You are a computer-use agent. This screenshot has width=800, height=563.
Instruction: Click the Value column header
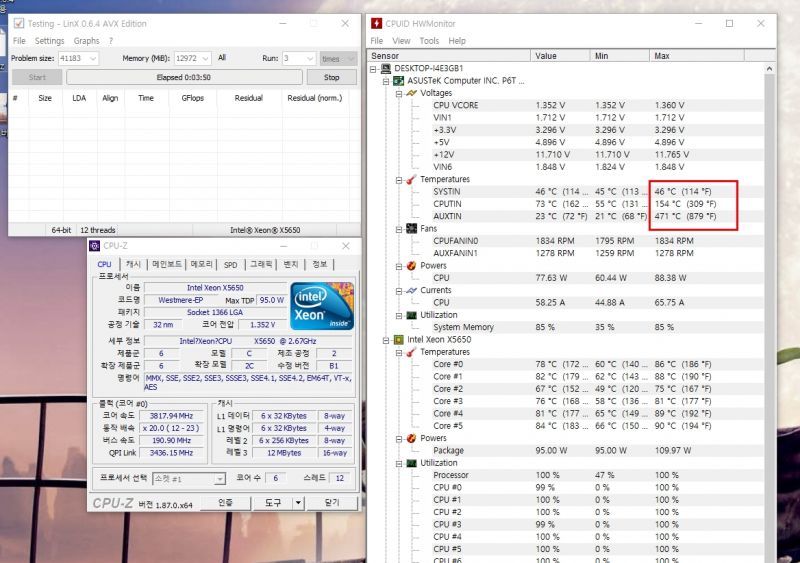[x=560, y=56]
